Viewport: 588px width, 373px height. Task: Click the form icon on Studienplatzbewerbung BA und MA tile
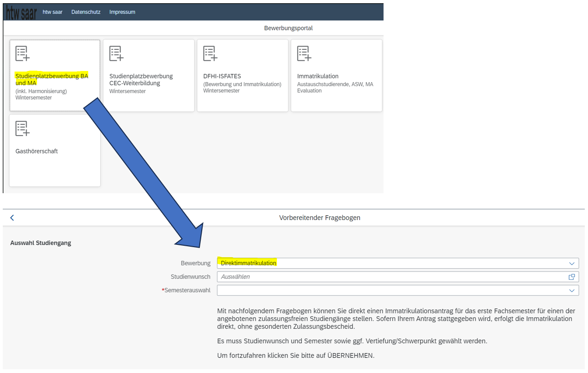click(x=22, y=53)
